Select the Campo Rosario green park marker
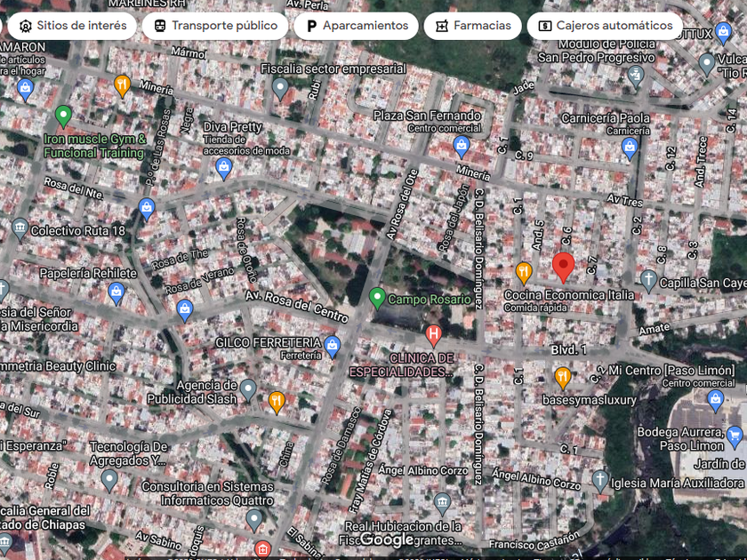Viewport: 747px width, 560px height. 377,298
